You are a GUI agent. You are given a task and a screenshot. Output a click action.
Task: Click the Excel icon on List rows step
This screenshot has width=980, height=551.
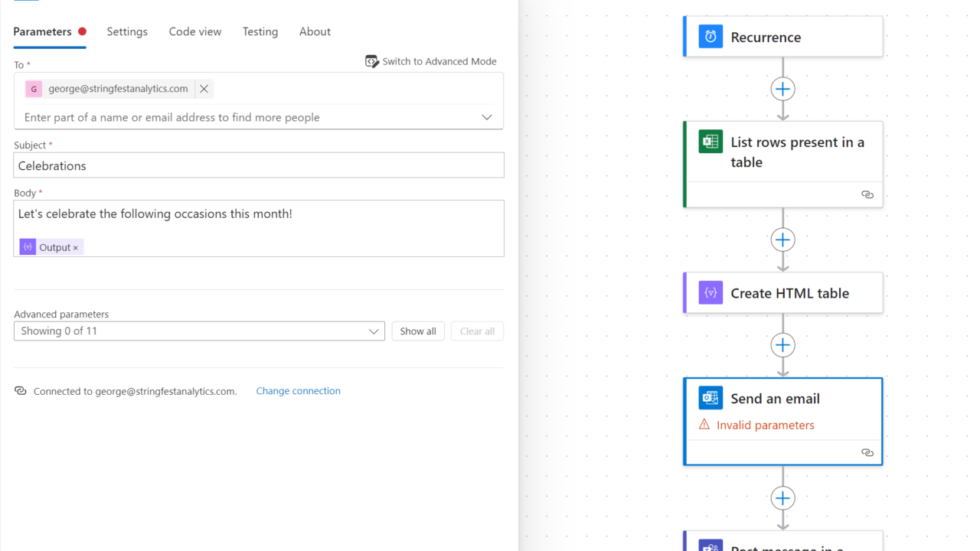pos(710,142)
